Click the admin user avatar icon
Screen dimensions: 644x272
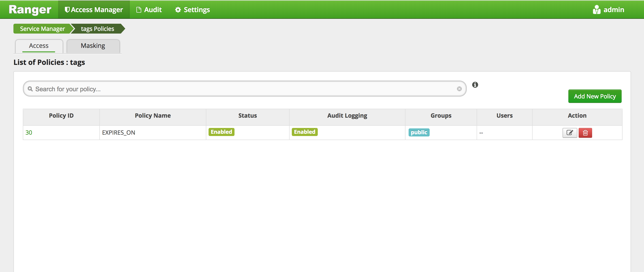[x=596, y=10]
